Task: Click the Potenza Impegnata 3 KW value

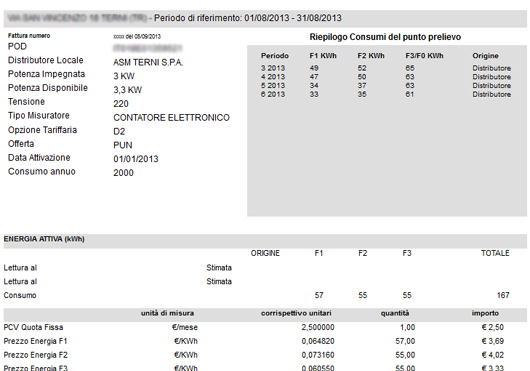Action: click(x=124, y=76)
